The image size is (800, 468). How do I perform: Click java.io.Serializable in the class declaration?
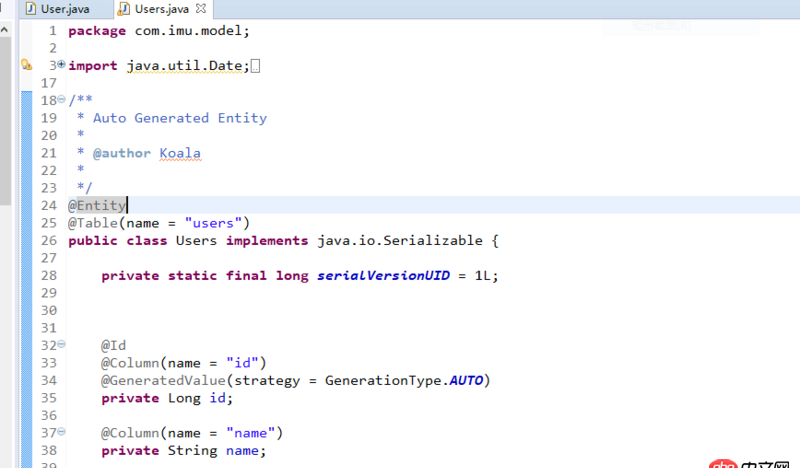400,240
